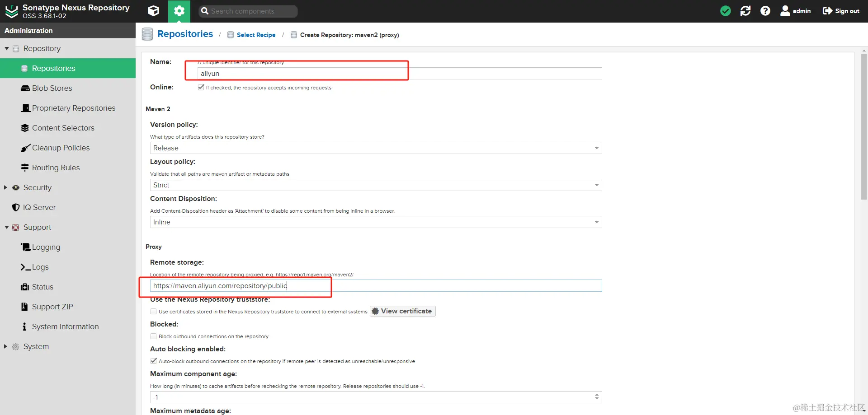The height and width of the screenshot is (415, 868).
Task: Check the Blocked outbound connections checkbox
Action: pos(153,336)
